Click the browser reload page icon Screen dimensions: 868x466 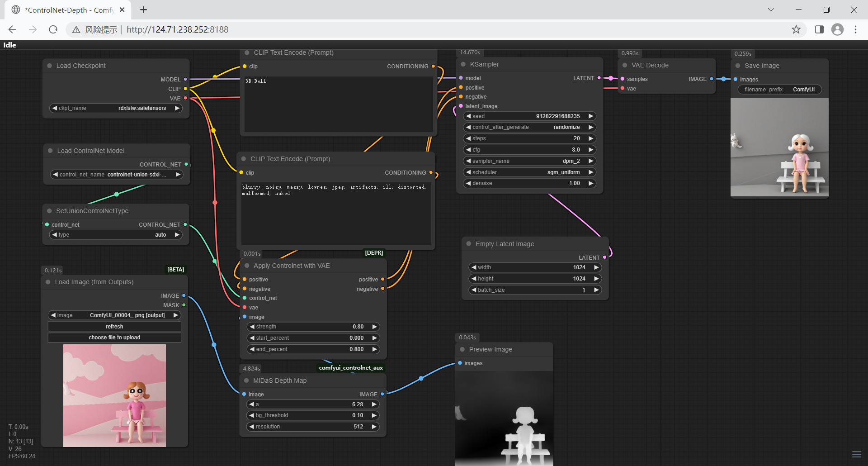click(53, 29)
